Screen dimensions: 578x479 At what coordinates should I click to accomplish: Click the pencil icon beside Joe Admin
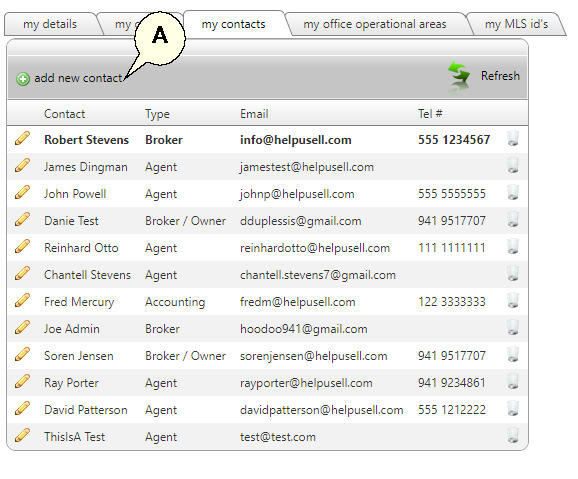pos(22,327)
